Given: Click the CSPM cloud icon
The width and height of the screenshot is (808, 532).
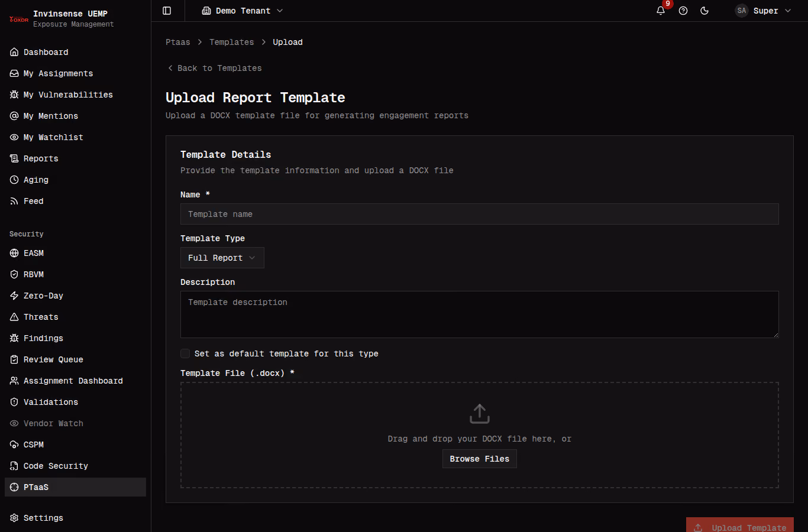Looking at the screenshot, I should pos(14,445).
